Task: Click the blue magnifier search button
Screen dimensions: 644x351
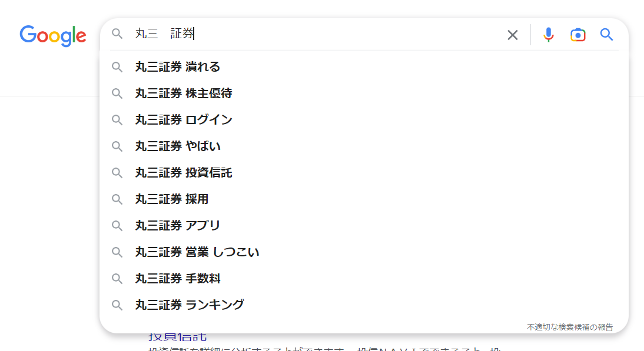Action: (x=607, y=35)
